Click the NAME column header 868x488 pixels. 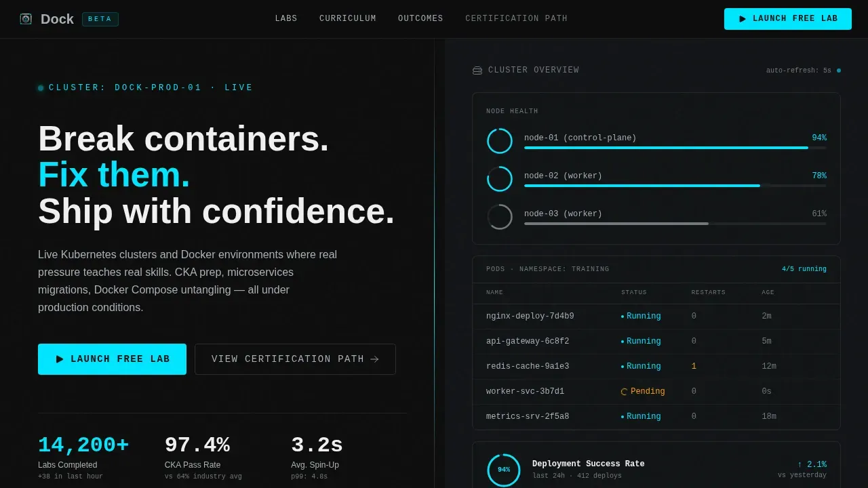495,293
